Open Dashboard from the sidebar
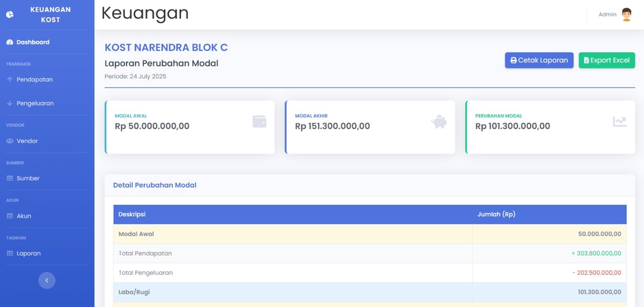This screenshot has width=644, height=307. pyautogui.click(x=33, y=42)
